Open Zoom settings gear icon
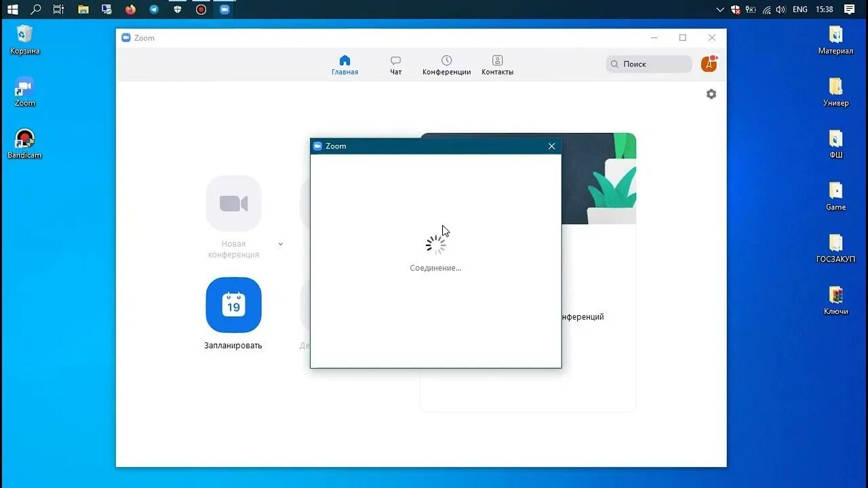Viewport: 868px width, 488px height. coord(711,94)
